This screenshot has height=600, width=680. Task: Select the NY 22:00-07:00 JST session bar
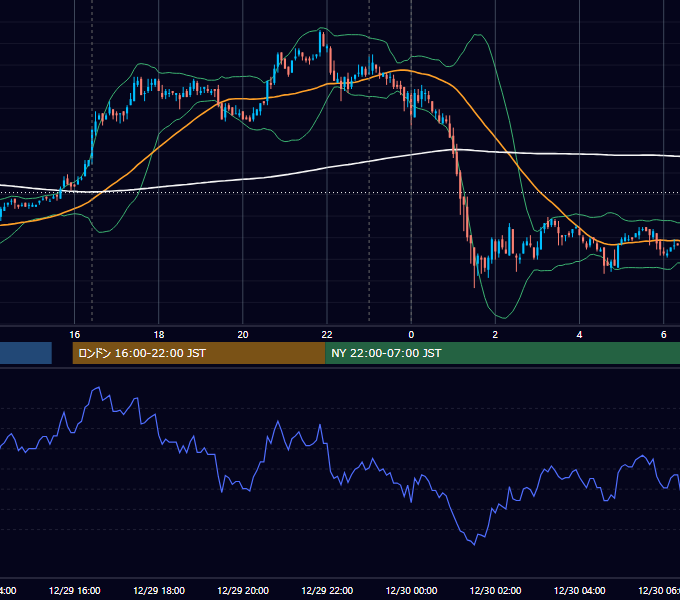tap(502, 353)
